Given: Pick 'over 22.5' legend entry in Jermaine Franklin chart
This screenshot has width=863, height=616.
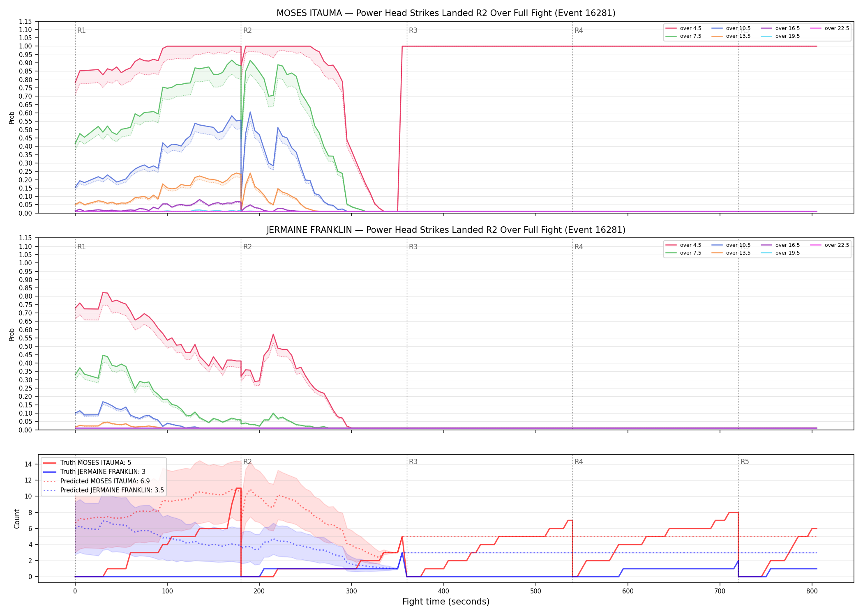Looking at the screenshot, I should (830, 245).
